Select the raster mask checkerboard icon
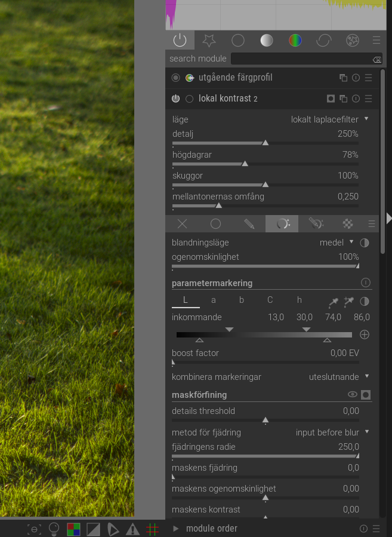This screenshot has height=537, width=392. pyautogui.click(x=348, y=224)
